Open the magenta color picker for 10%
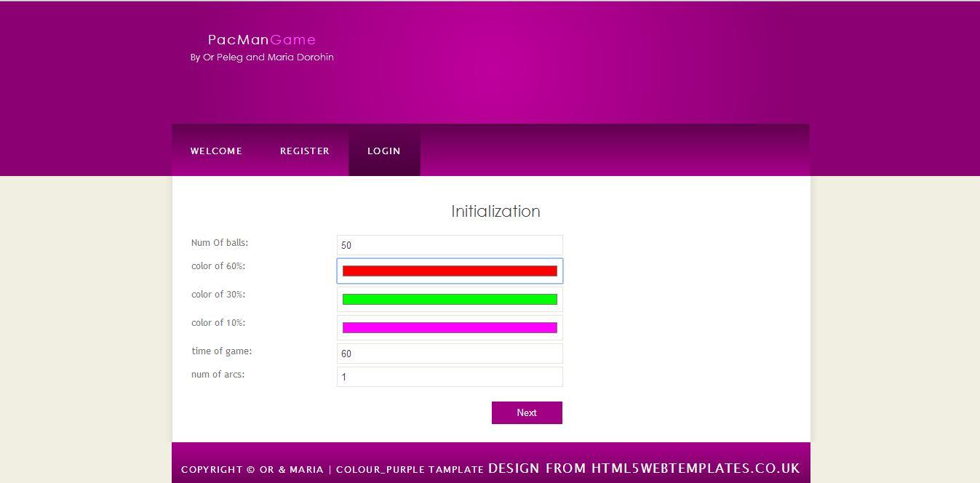 coord(450,328)
